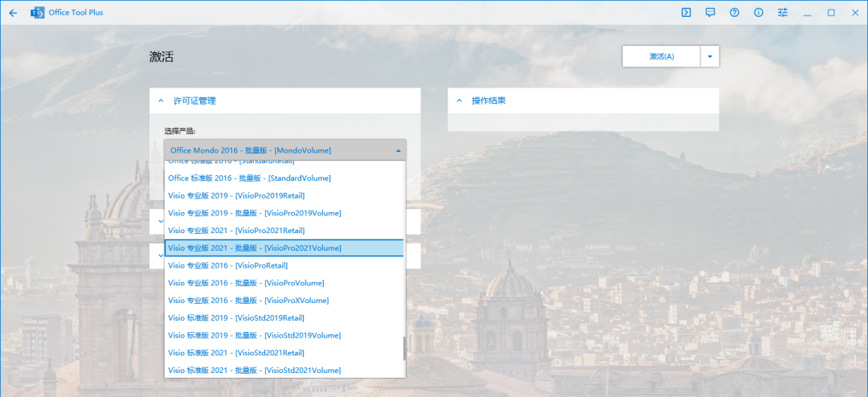Image resolution: width=868 pixels, height=397 pixels.
Task: Click the 选择产品 label
Action: coord(180,131)
